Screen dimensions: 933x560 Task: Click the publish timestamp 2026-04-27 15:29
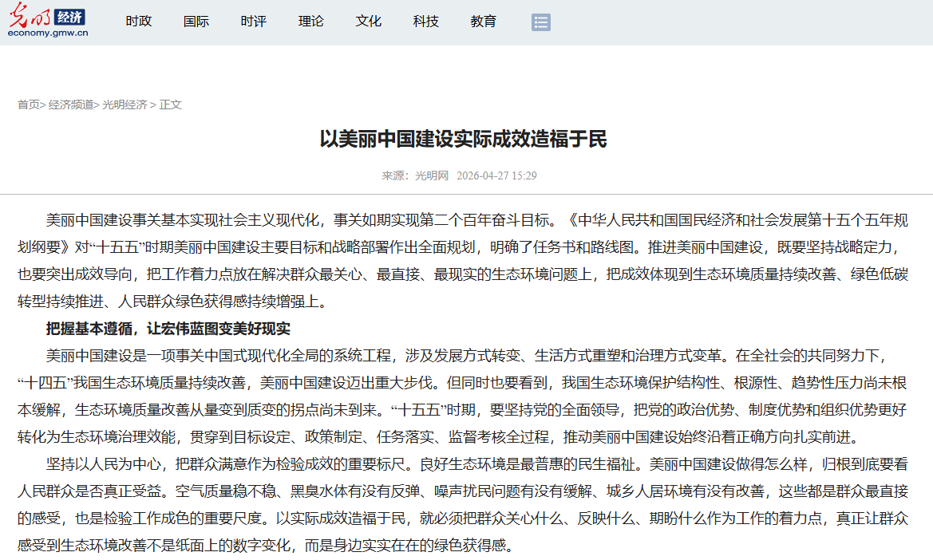pos(496,175)
